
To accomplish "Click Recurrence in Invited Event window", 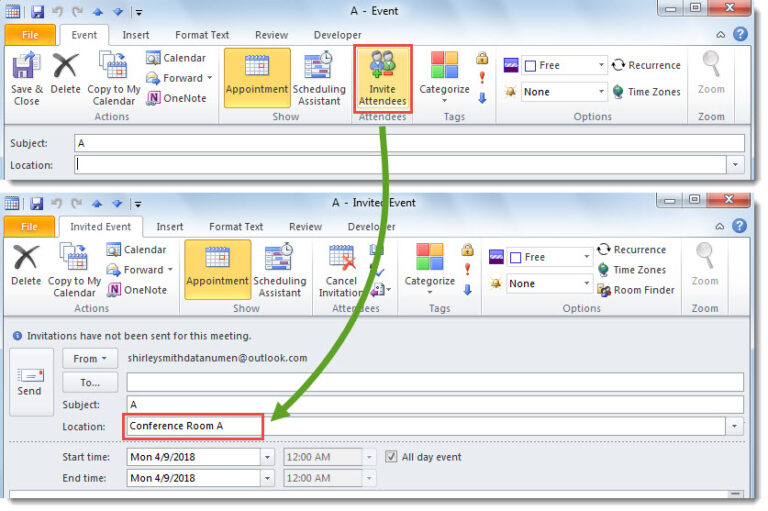I will click(631, 249).
